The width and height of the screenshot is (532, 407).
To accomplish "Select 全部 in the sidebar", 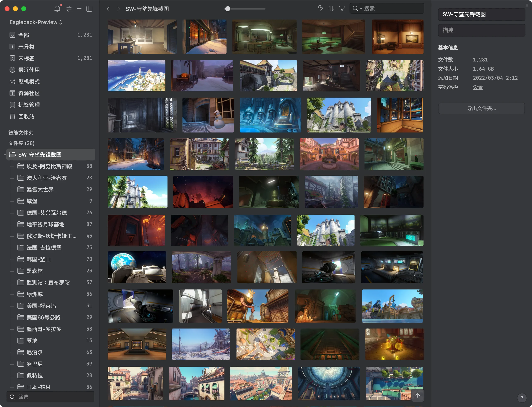I will (x=51, y=35).
